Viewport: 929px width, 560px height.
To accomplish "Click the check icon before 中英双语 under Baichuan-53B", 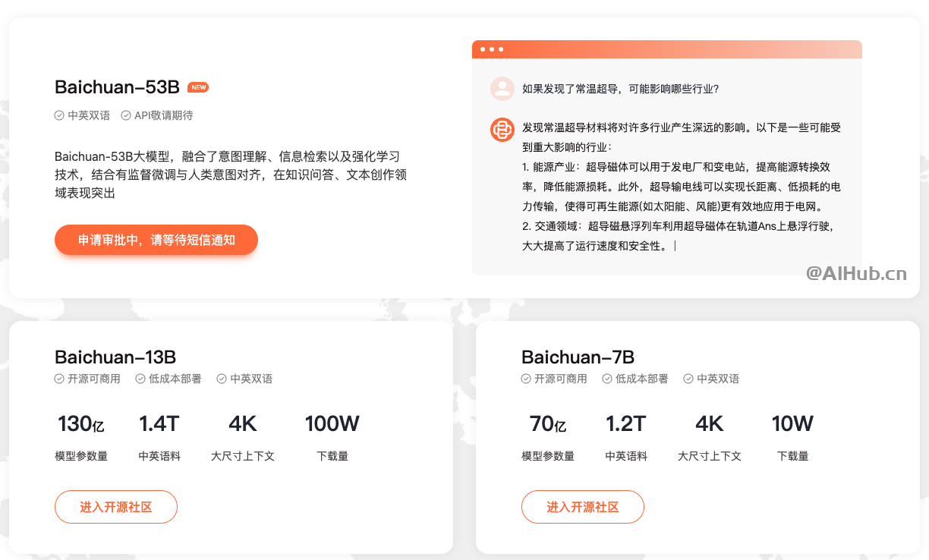I will pyautogui.click(x=59, y=115).
